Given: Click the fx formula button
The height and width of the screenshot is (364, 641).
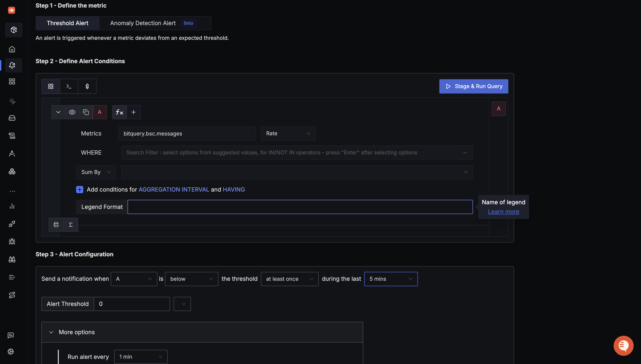Looking at the screenshot, I should (119, 112).
